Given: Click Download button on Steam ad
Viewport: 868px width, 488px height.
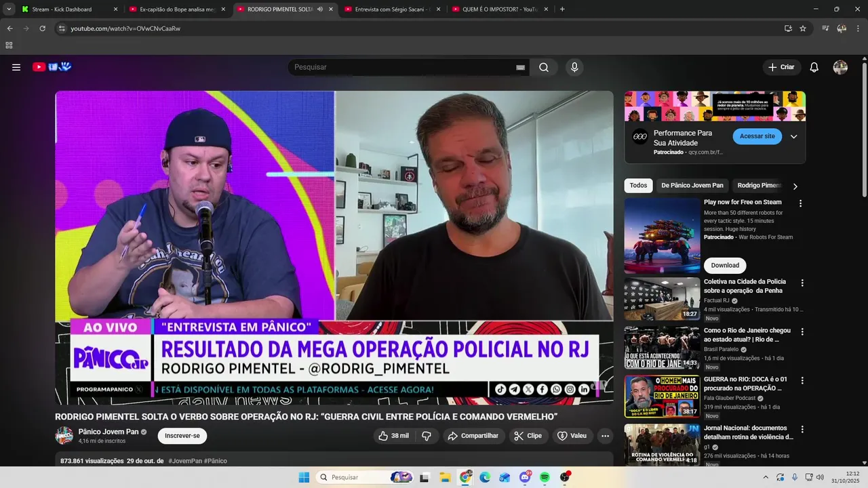Looking at the screenshot, I should (725, 265).
